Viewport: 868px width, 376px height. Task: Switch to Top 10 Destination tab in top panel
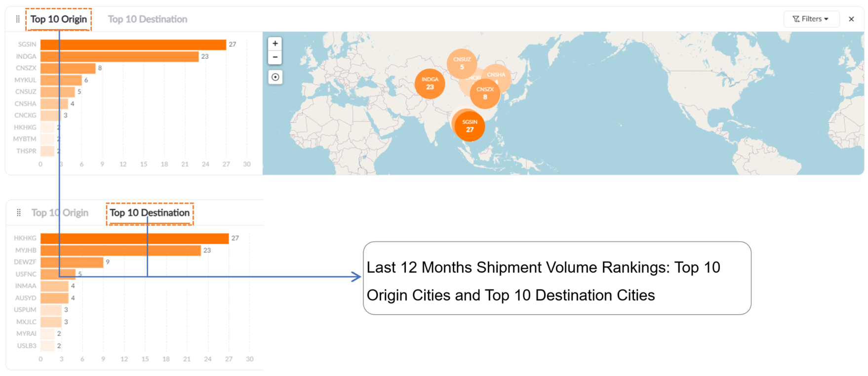(147, 19)
